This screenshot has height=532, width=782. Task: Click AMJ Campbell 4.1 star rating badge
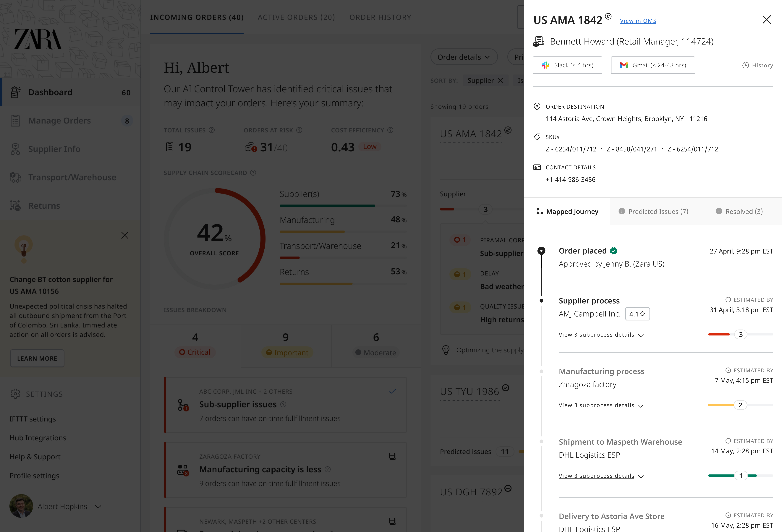[637, 314]
